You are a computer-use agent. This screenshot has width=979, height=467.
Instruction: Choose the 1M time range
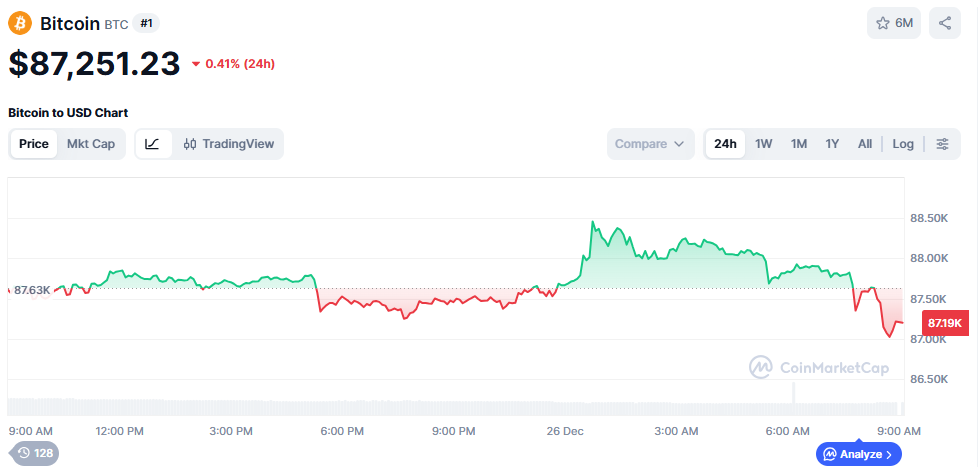coord(799,144)
